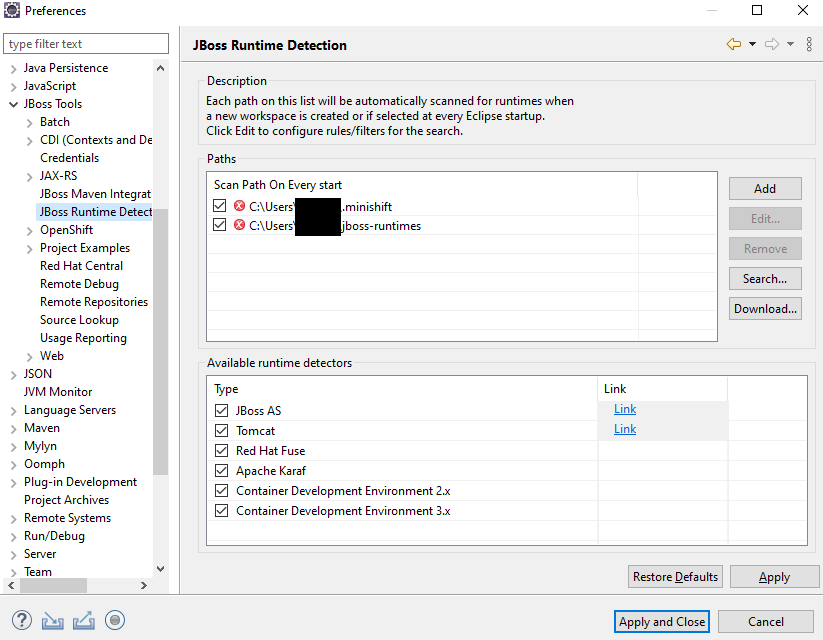The width and height of the screenshot is (823, 640).
Task: Click the Apply button
Action: pos(774,576)
